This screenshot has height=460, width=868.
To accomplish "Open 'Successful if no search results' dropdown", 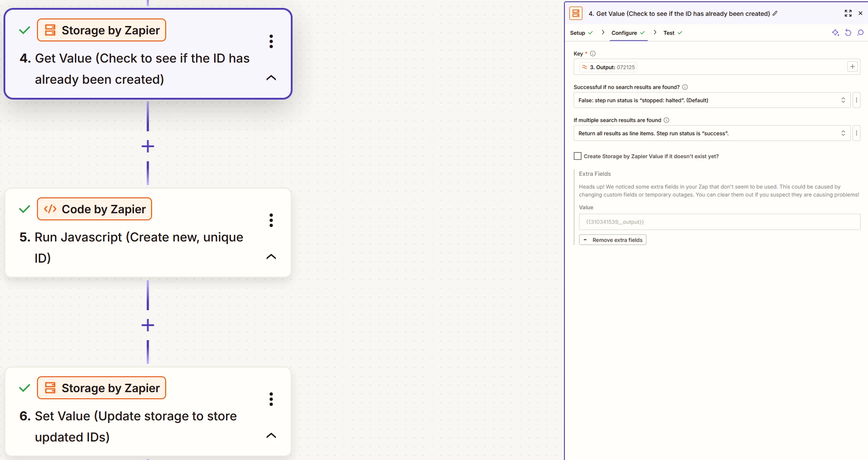I will (x=712, y=100).
